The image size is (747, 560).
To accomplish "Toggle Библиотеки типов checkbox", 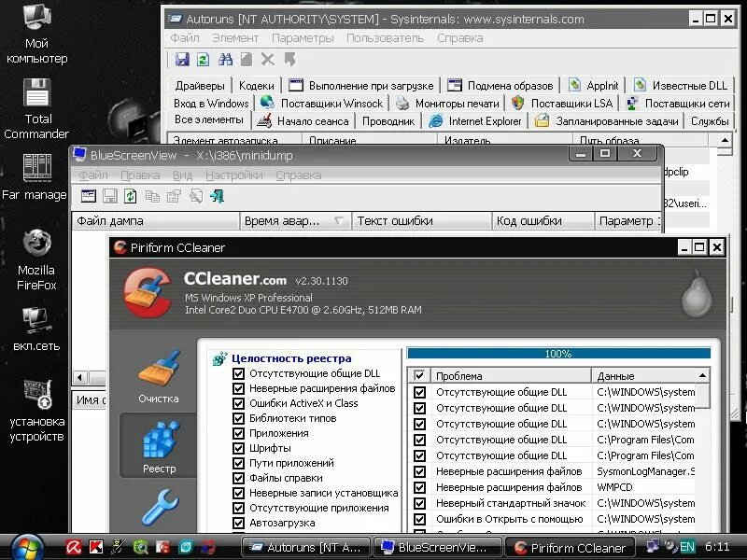I will point(238,418).
